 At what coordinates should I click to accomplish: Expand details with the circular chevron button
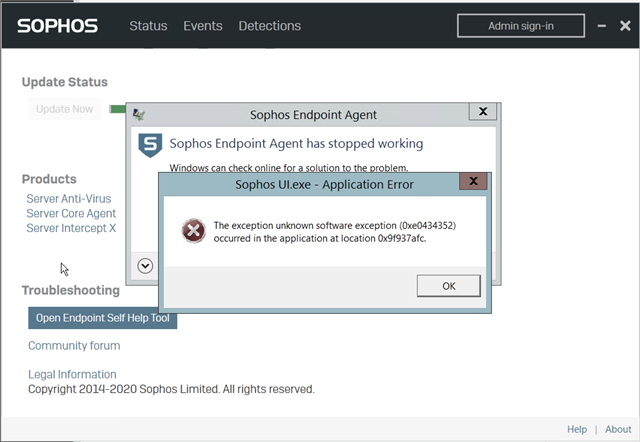tap(145, 266)
